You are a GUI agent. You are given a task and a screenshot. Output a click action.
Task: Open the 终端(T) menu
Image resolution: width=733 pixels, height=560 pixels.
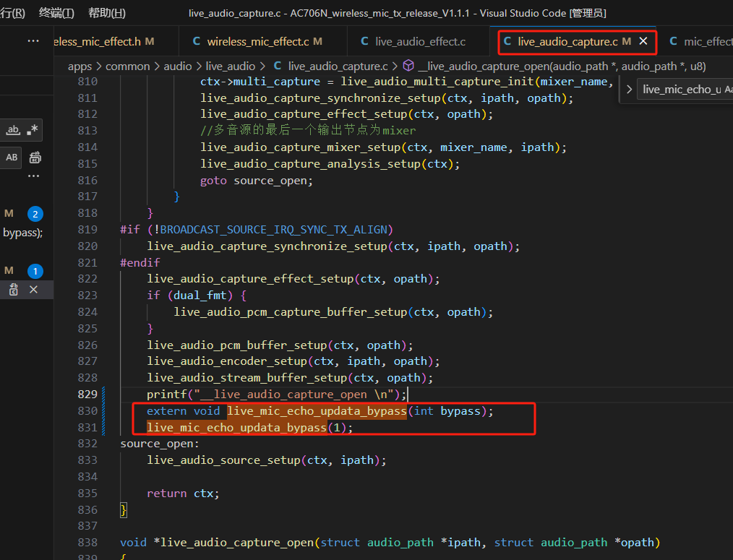56,12
